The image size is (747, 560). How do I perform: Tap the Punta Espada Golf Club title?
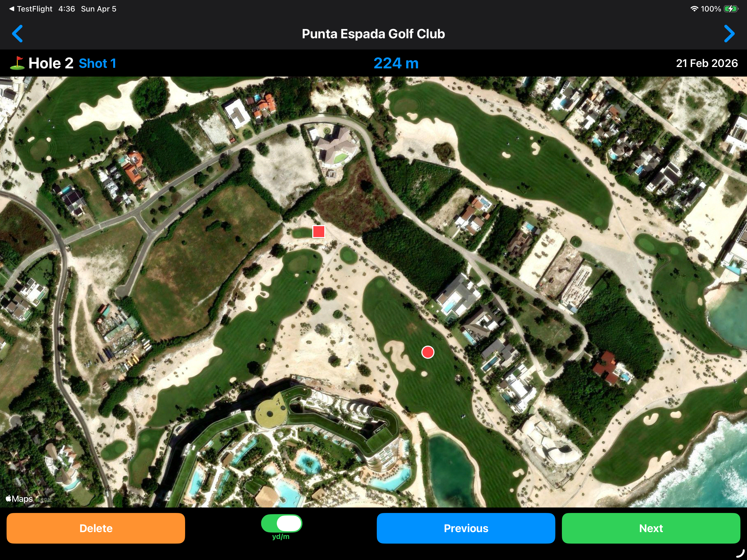[373, 34]
